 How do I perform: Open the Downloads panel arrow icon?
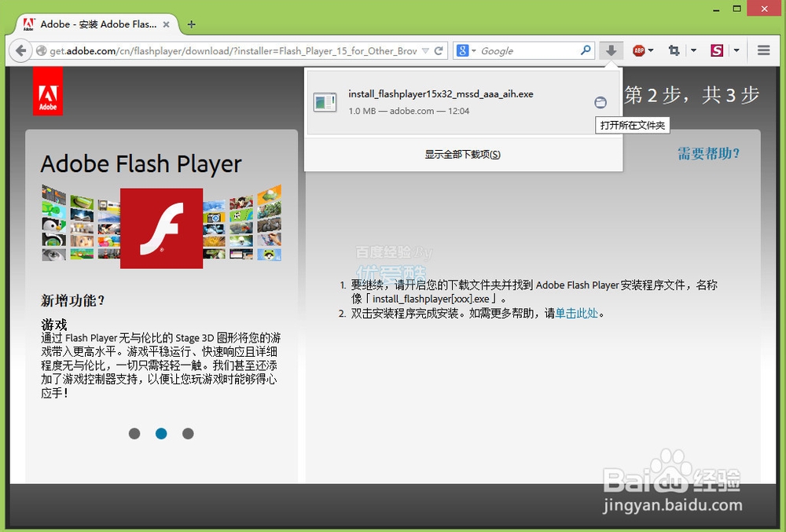(612, 50)
